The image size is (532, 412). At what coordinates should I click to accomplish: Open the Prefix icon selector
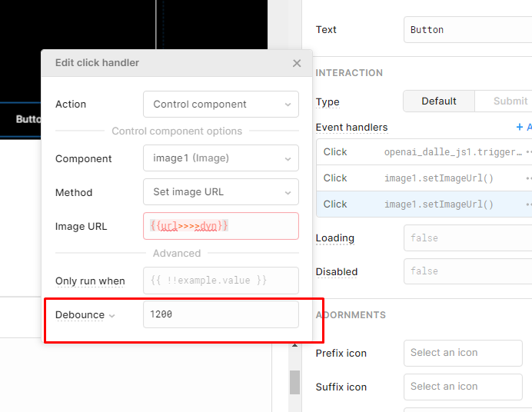coord(463,353)
